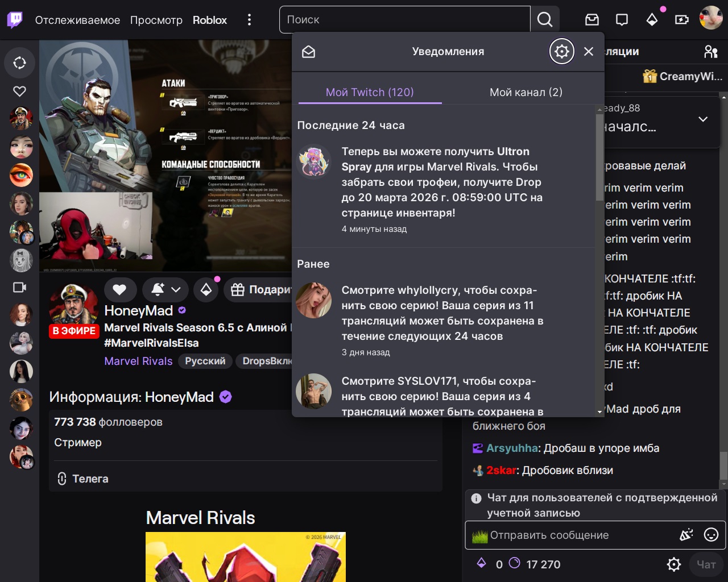Open whispers speech bubble icon
Image resolution: width=728 pixels, height=582 pixels.
click(x=622, y=20)
